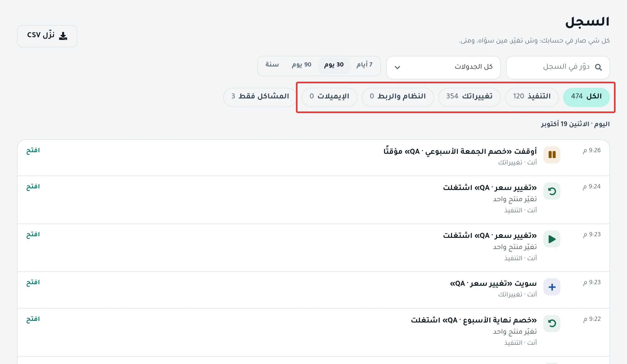Open the 9:23 اشتغلت run entry
The height and width of the screenshot is (364, 627).
(x=33, y=234)
